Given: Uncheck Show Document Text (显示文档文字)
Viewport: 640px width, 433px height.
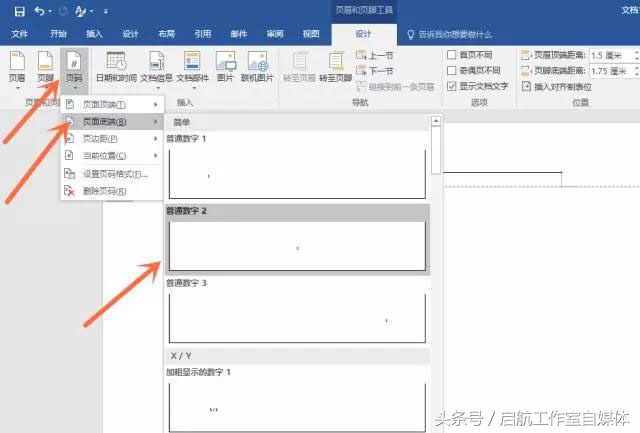Looking at the screenshot, I should tap(451, 86).
